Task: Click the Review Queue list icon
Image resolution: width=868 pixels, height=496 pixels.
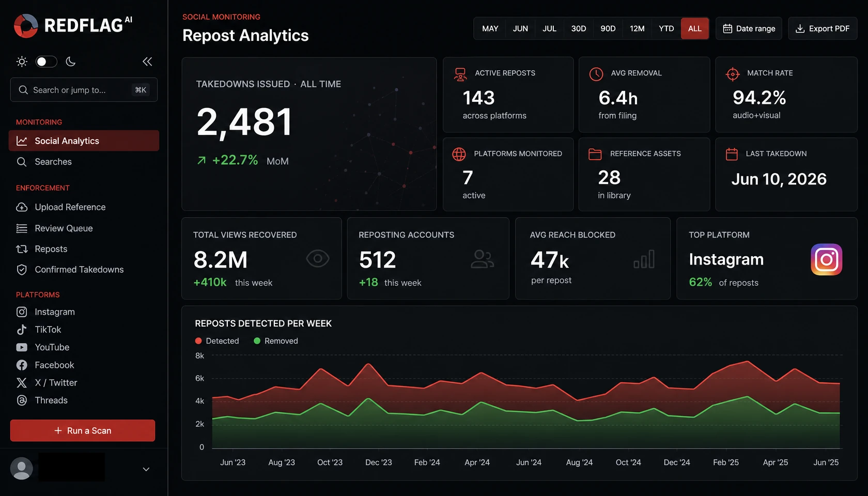Action: point(22,228)
